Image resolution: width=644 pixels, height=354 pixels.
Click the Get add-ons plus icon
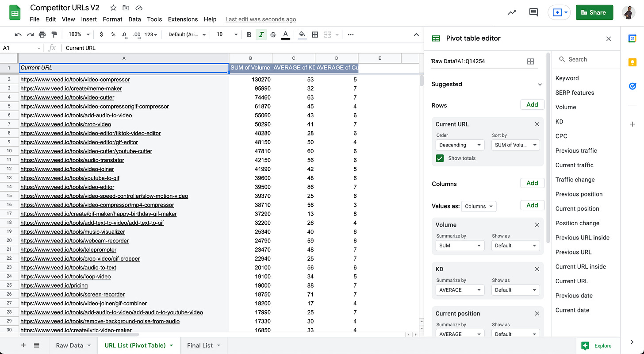(632, 124)
